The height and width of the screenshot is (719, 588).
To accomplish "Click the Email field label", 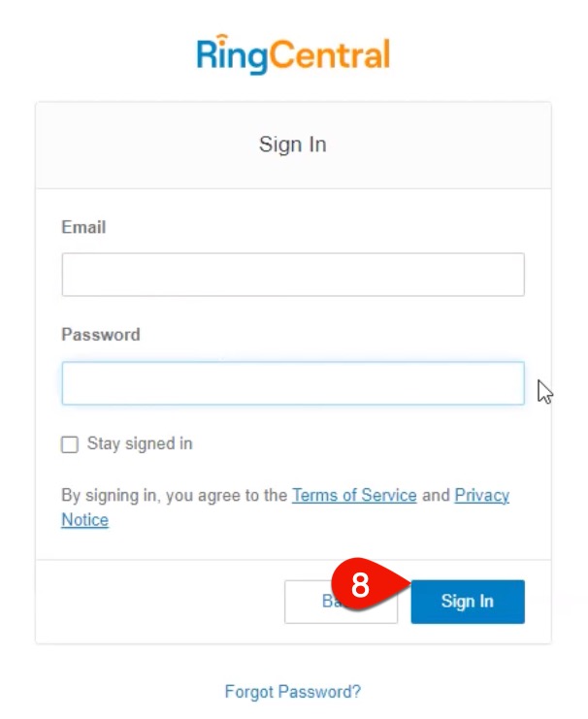I will tap(84, 227).
